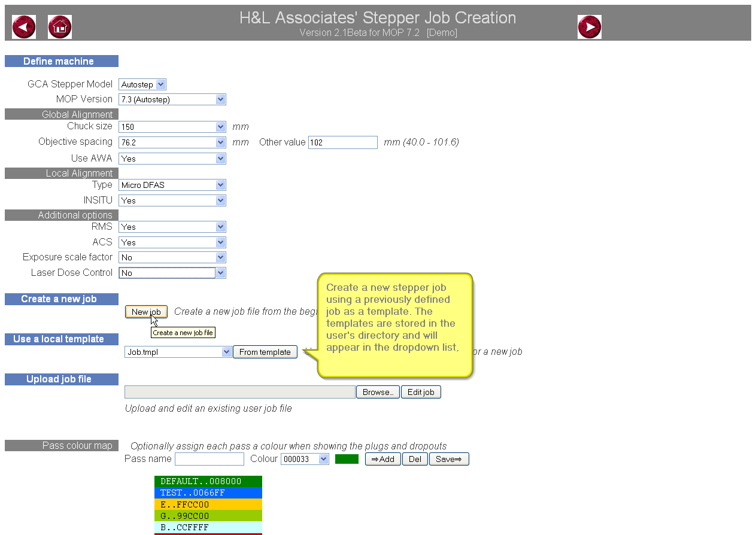This screenshot has width=756, height=535.
Task: Select the Job.tmpl template dropdown
Action: tap(178, 352)
